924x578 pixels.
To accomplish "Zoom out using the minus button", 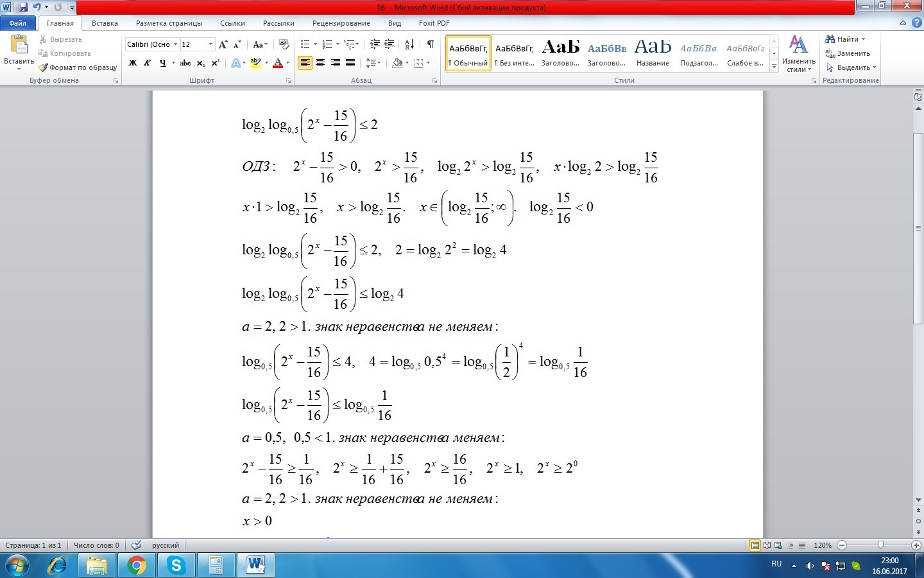I will pos(842,545).
